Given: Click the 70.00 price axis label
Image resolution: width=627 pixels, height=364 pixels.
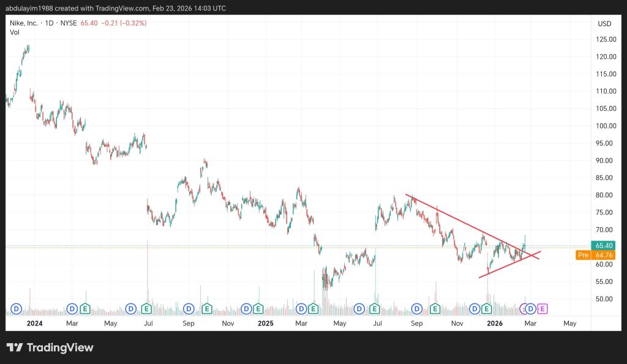Looking at the screenshot, I should click(x=604, y=230).
